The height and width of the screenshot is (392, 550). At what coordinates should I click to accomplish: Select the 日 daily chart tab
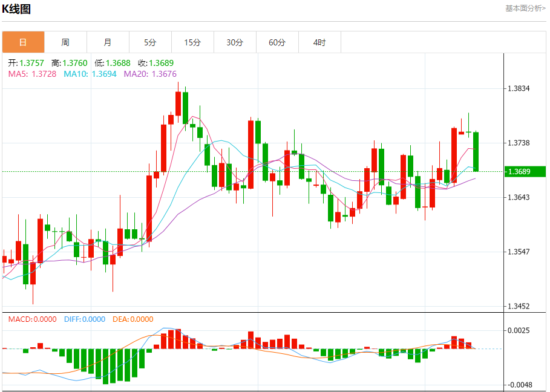[x=23, y=42]
